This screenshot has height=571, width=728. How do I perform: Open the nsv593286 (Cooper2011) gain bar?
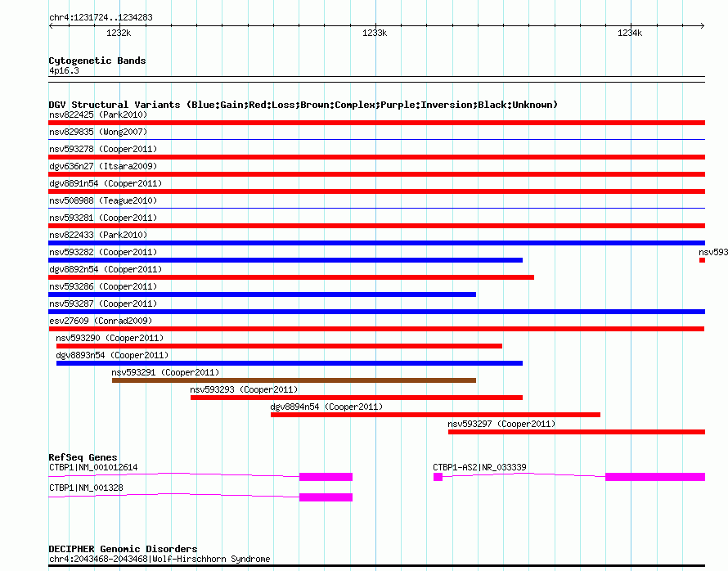(263, 294)
